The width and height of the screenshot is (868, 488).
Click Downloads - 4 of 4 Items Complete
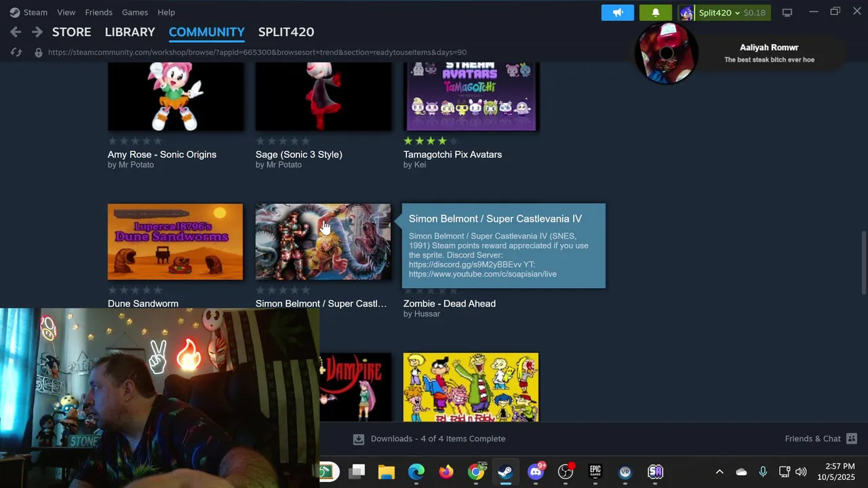pyautogui.click(x=438, y=439)
